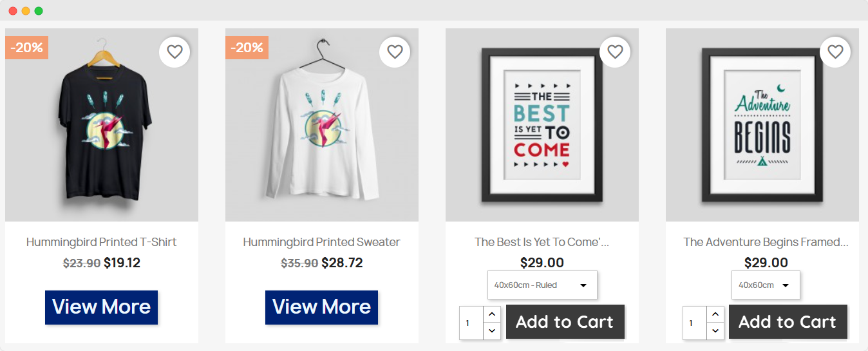This screenshot has width=868, height=351.
Task: Favorite the Hummingbird Printed T-Shirt heart icon
Action: (175, 52)
